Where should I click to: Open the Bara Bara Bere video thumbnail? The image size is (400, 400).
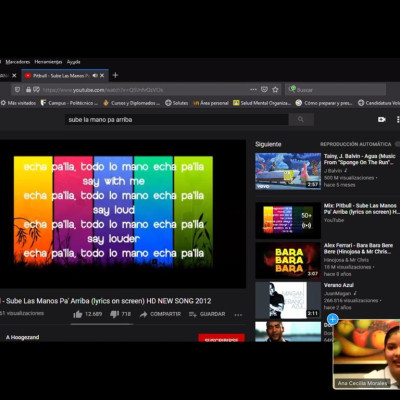tap(288, 260)
